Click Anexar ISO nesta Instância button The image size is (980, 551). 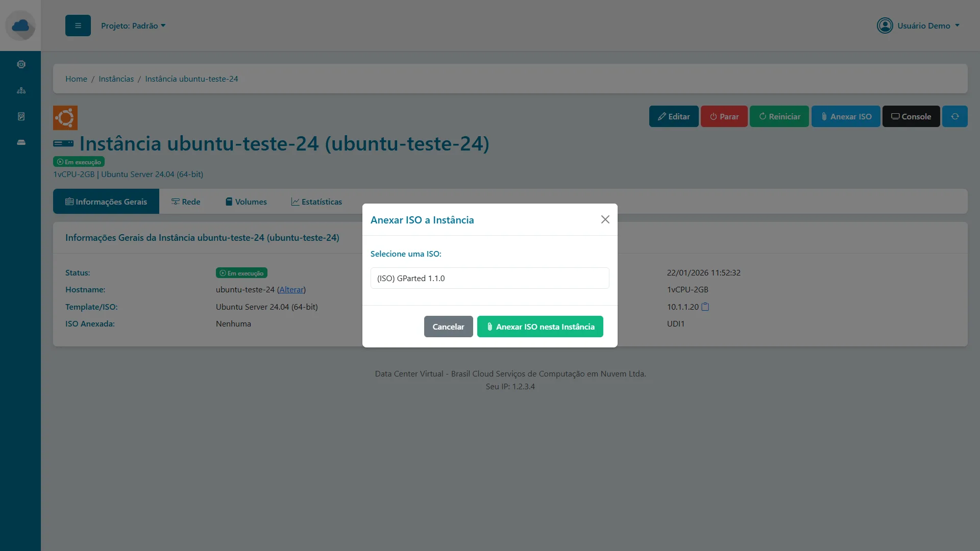coord(540,326)
